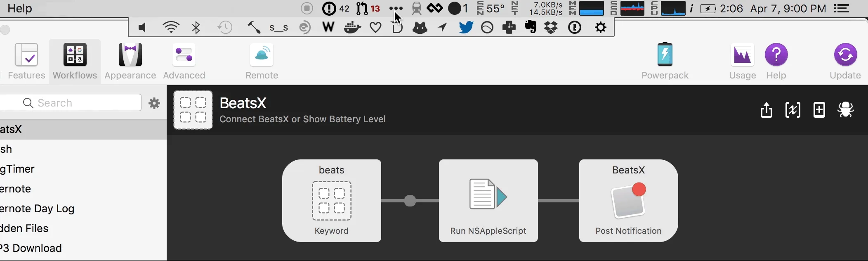Screen dimensions: 868x261
Task: Select the workflow ending in 'gTimer'
Action: pos(83,169)
